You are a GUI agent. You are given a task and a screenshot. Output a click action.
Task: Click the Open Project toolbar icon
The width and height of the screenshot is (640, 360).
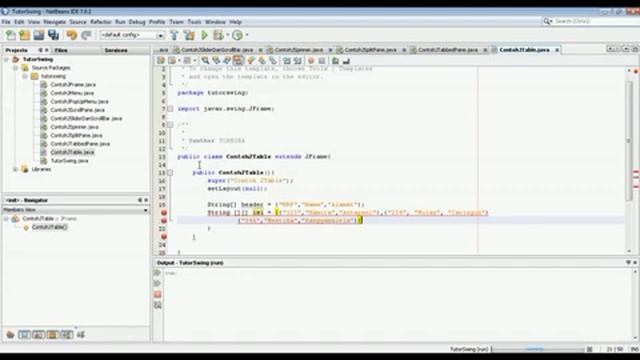tap(39, 35)
